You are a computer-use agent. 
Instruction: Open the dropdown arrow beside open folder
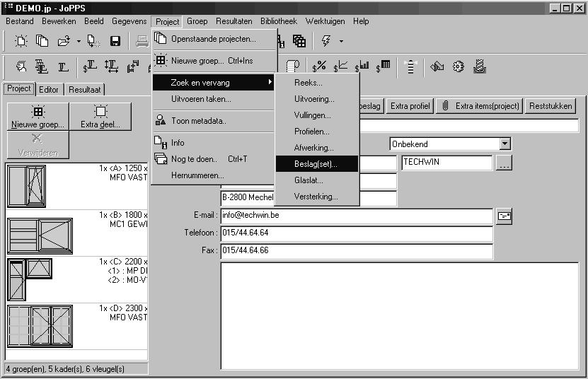coord(79,41)
